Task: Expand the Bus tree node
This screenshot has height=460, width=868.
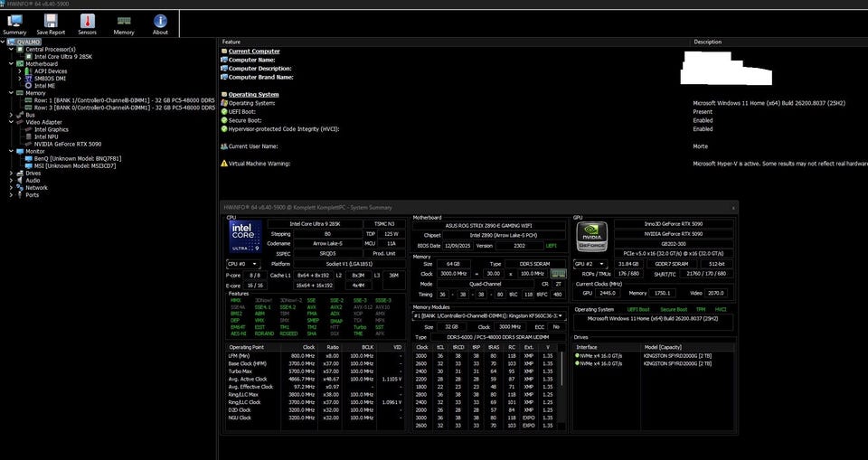Action: coord(12,115)
